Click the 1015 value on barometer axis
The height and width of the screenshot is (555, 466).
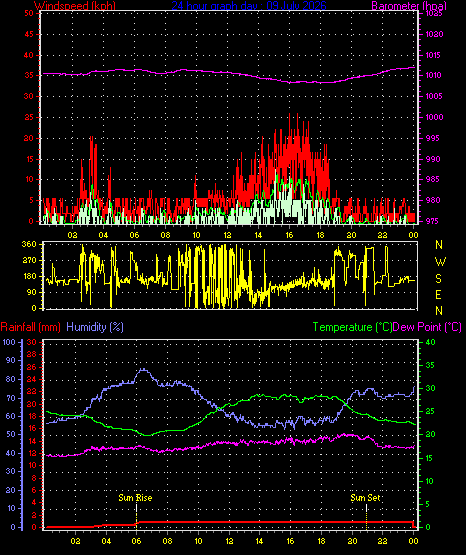[x=434, y=55]
